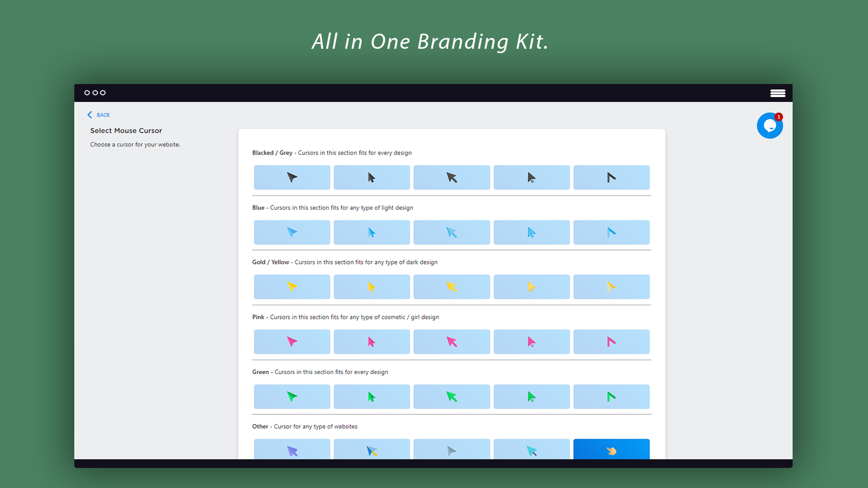Open the hamburger menu icon

coord(777,93)
